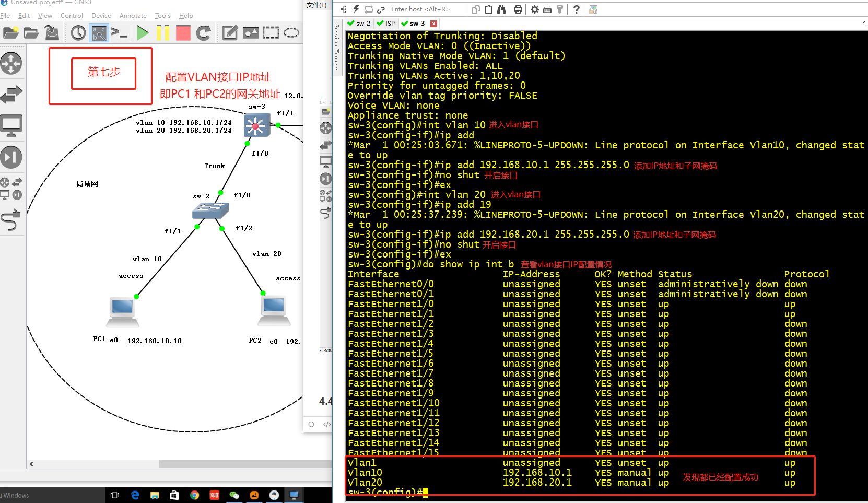Browse switches in GNS3 device sidebar
This screenshot has height=503, width=868.
click(x=11, y=95)
